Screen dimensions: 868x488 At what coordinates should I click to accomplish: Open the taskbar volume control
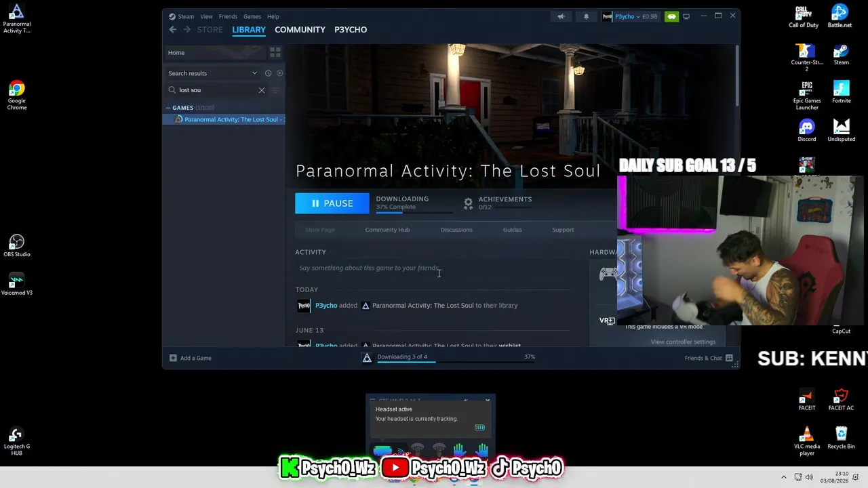809,477
